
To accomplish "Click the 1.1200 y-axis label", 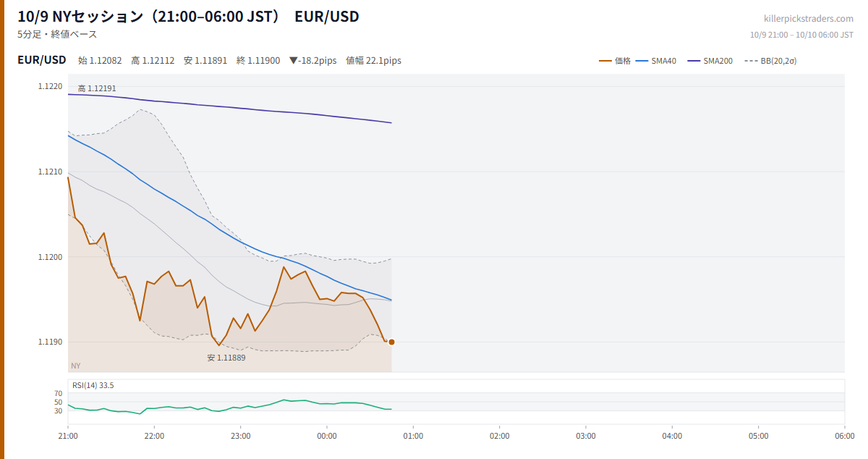I will pos(51,257).
